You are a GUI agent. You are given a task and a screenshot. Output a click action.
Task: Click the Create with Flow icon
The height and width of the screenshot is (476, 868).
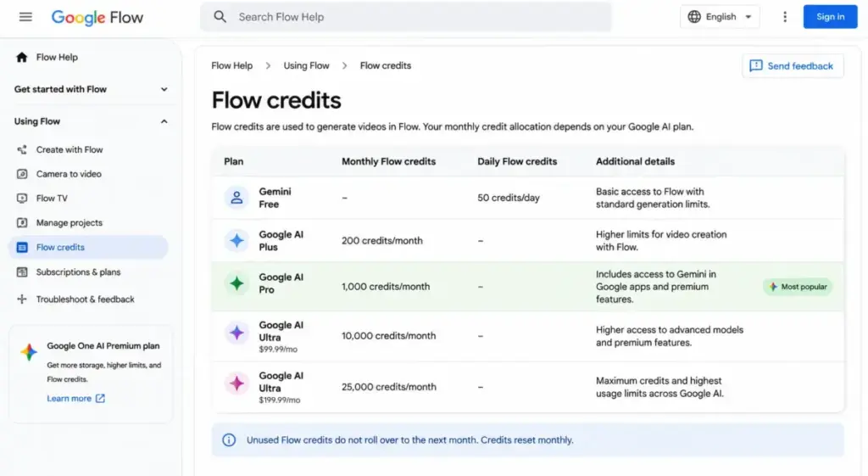[21, 149]
